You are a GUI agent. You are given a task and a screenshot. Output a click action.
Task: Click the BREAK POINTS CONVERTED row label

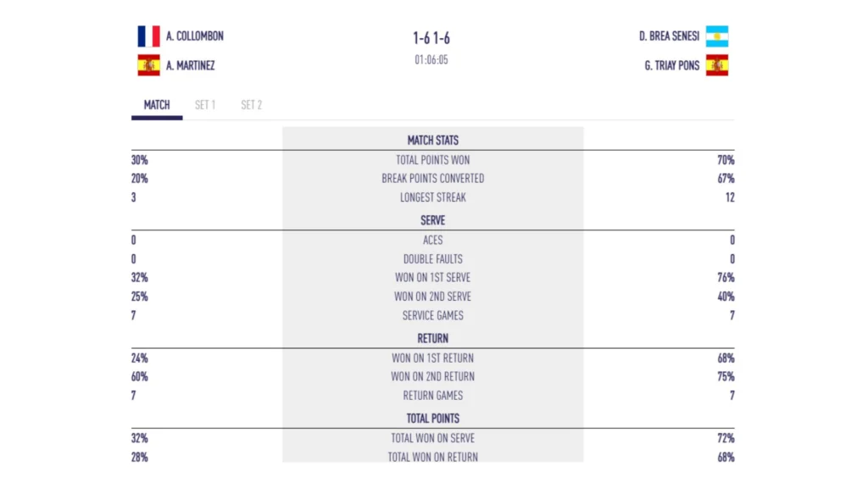(432, 179)
